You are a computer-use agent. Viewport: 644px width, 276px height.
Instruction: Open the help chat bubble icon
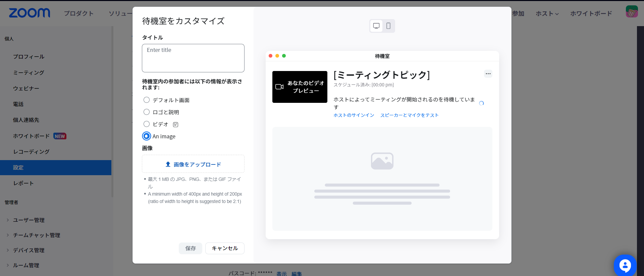point(625,266)
